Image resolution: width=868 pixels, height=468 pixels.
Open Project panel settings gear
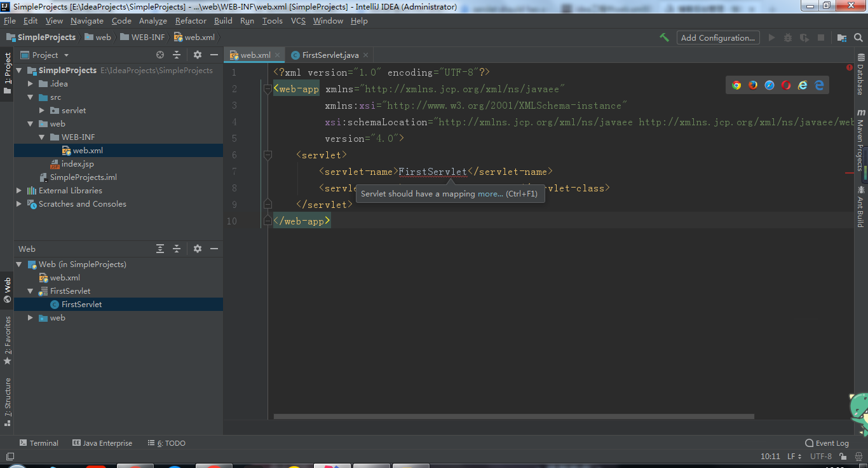click(x=198, y=55)
